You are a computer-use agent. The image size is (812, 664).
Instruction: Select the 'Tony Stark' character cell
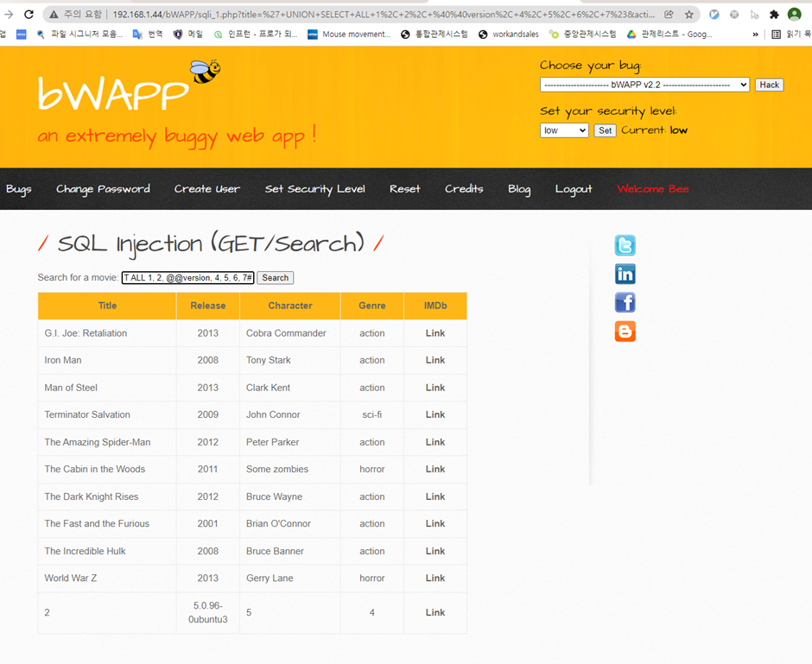[290, 360]
